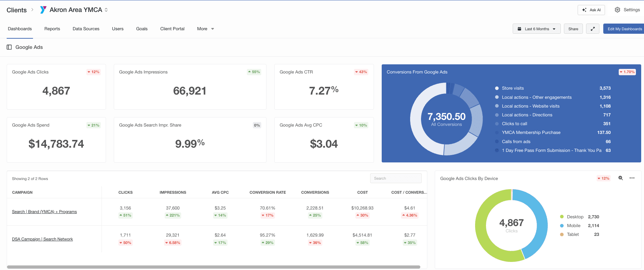Toggle the Mobile legend entry
644x270 pixels.
[573, 226]
